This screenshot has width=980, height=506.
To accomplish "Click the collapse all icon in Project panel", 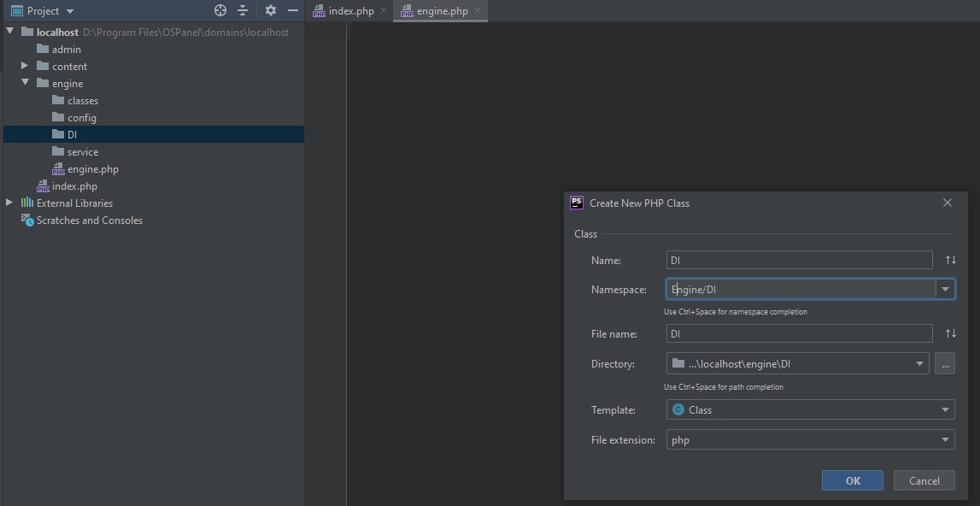I will click(243, 10).
